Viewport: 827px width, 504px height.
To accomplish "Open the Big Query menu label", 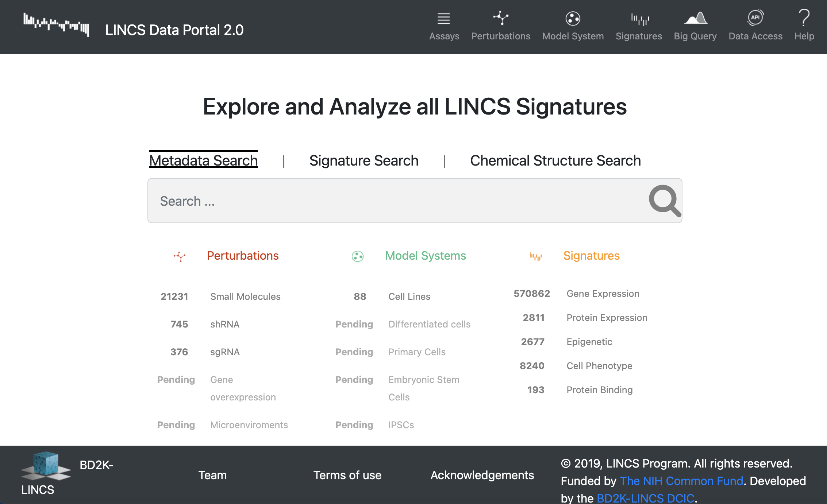I will (x=695, y=36).
